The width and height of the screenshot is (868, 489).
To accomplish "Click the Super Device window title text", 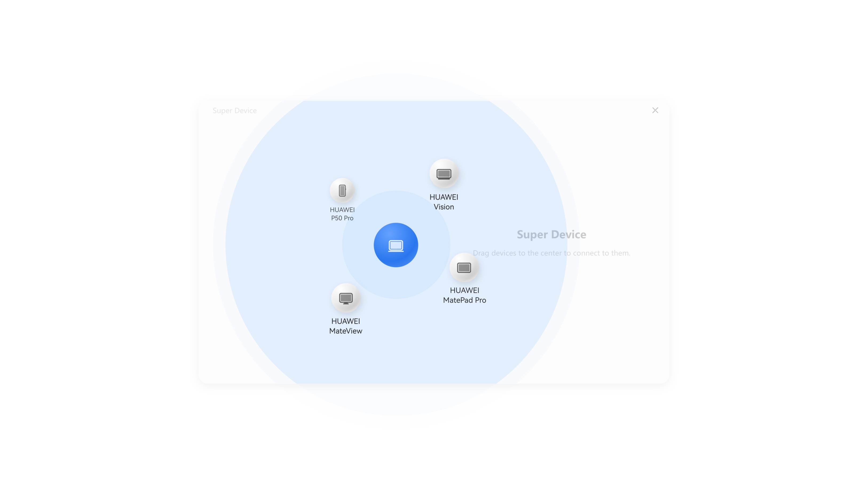I will (235, 111).
